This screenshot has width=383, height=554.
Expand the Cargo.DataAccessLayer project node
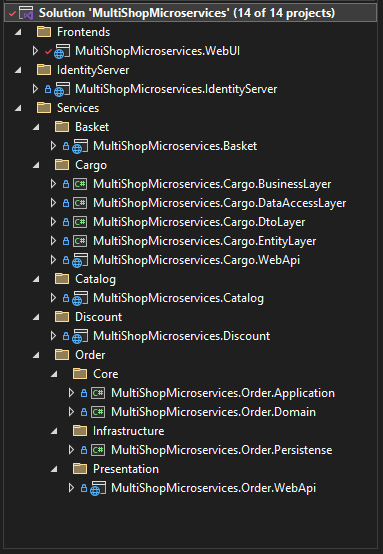tap(53, 203)
